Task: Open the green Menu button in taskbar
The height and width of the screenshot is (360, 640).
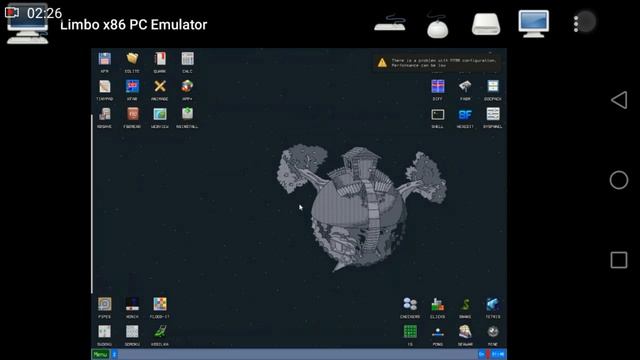Action: (x=100, y=354)
